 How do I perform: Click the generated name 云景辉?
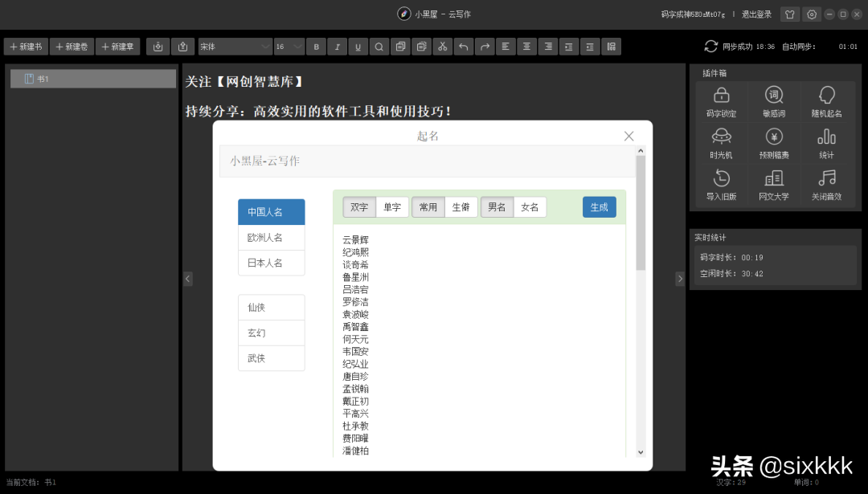coord(355,239)
